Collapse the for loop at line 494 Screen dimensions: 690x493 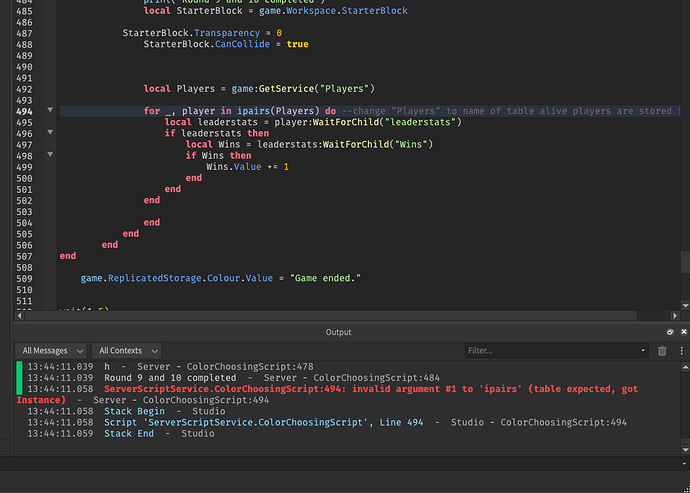click(x=50, y=110)
